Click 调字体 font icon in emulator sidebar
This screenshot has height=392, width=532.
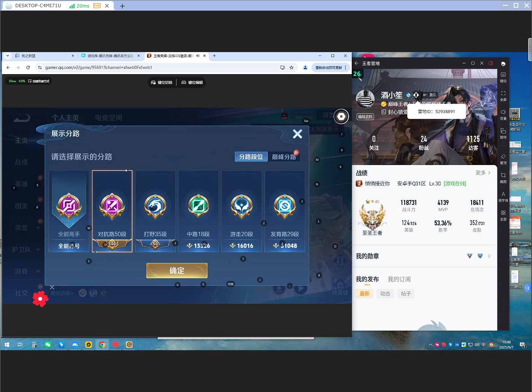(503, 196)
